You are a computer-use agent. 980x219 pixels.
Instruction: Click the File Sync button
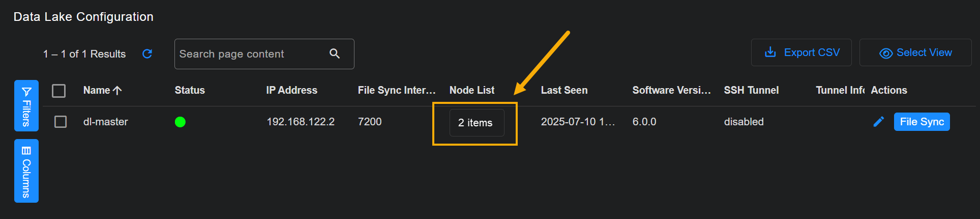922,122
